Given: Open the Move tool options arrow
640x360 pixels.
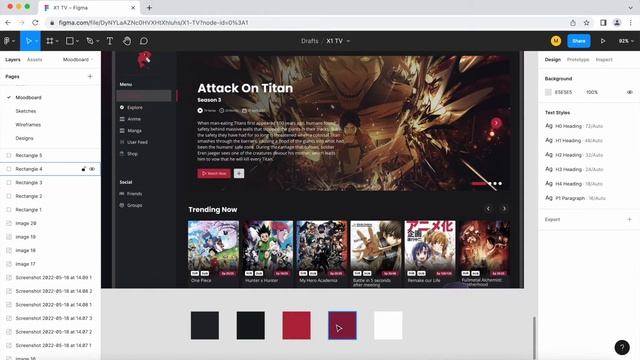Looking at the screenshot, I should [36, 41].
